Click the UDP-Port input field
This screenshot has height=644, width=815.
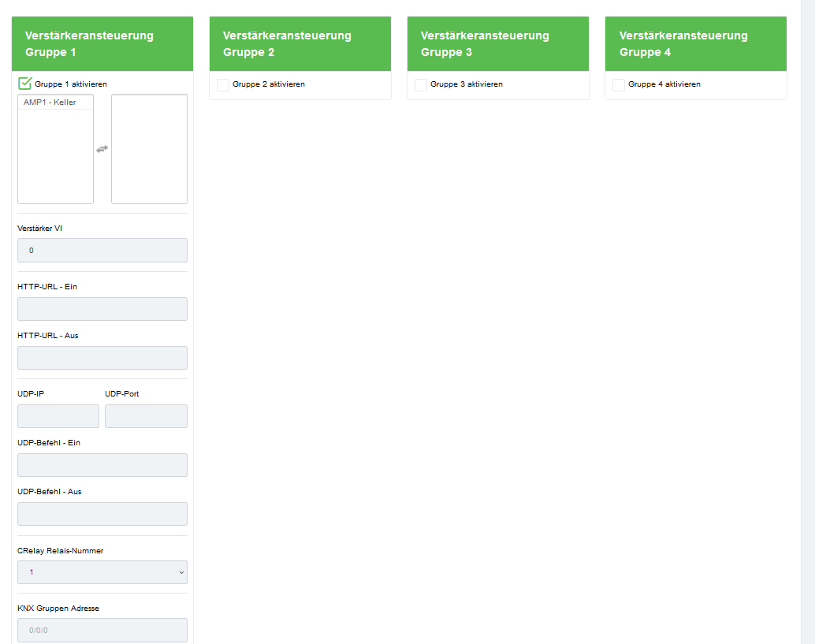pos(146,416)
